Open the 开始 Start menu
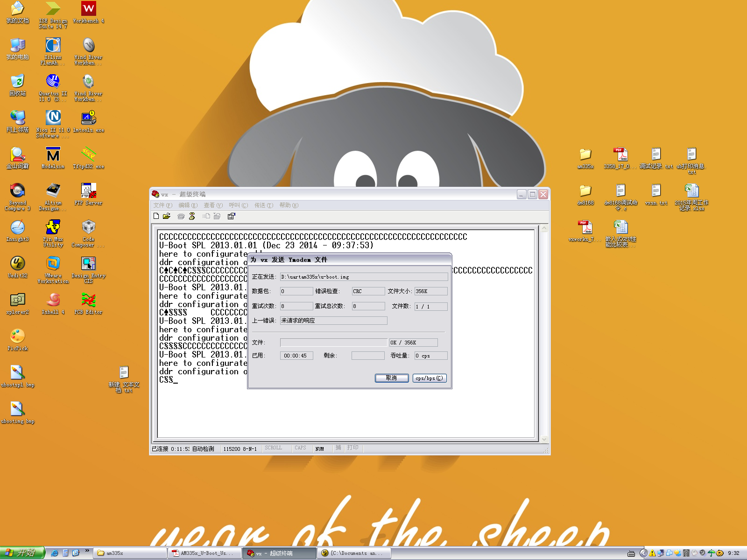 point(22,553)
